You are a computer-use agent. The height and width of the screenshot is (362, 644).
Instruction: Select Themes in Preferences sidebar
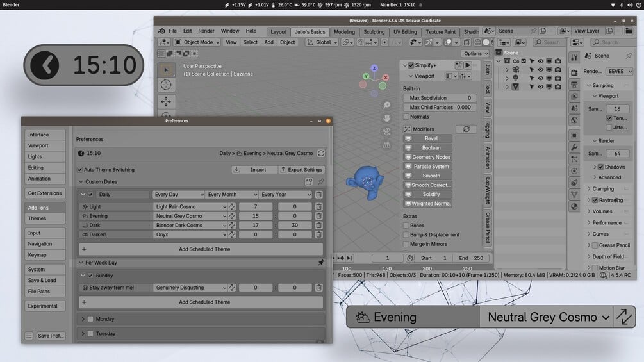click(x=44, y=218)
